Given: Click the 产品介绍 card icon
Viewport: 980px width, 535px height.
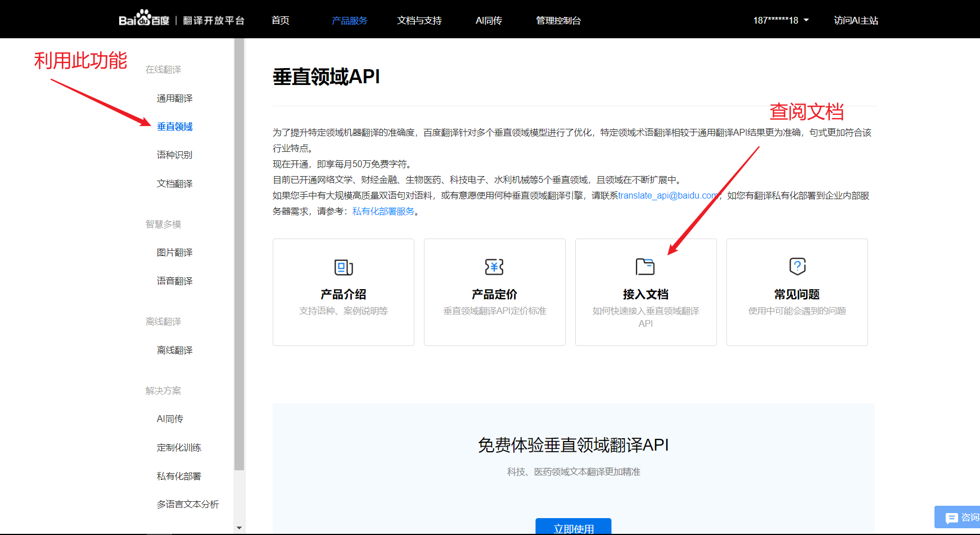Looking at the screenshot, I should tap(344, 267).
